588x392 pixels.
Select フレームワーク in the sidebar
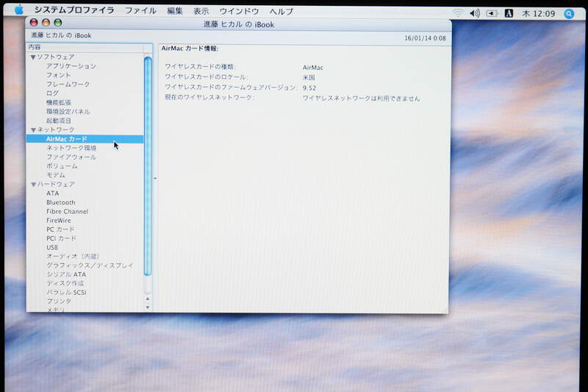(68, 84)
